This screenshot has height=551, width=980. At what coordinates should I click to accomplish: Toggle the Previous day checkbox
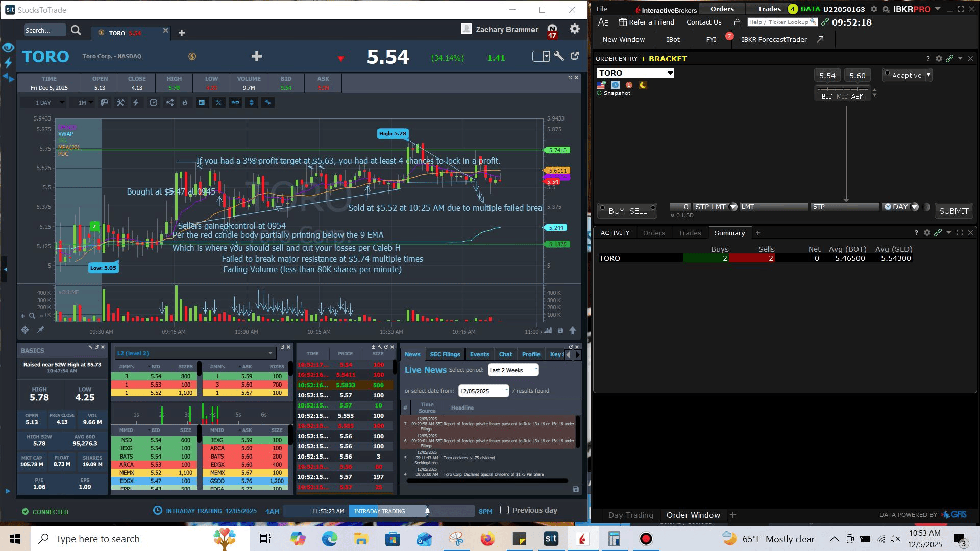504,510
